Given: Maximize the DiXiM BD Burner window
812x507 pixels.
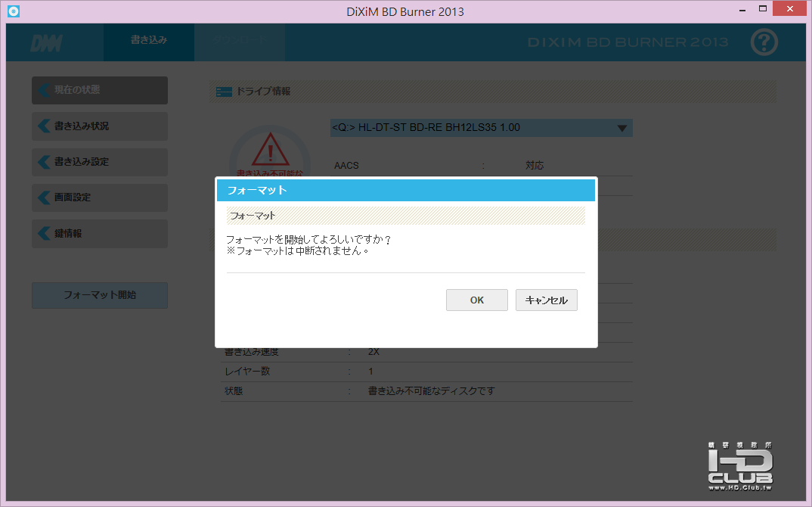Looking at the screenshot, I should click(x=762, y=9).
